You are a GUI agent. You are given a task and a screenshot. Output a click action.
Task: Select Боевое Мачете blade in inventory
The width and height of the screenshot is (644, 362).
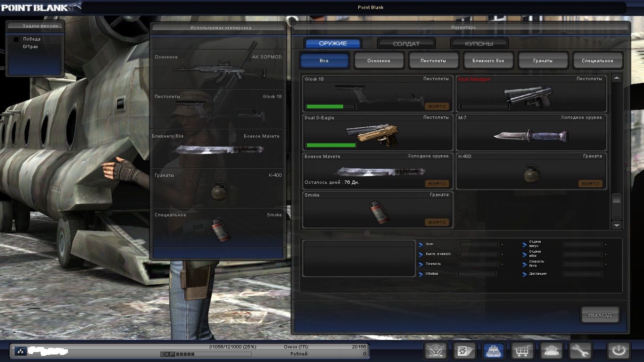(379, 171)
